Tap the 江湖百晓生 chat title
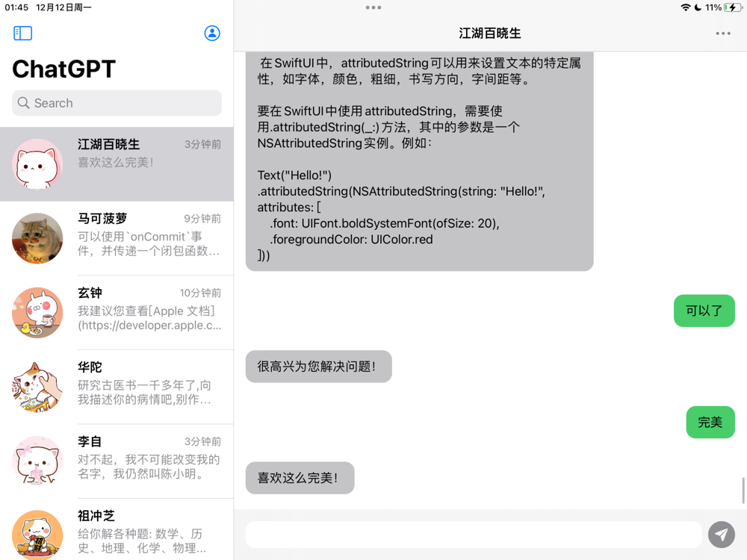Image resolution: width=747 pixels, height=560 pixels. point(490,34)
